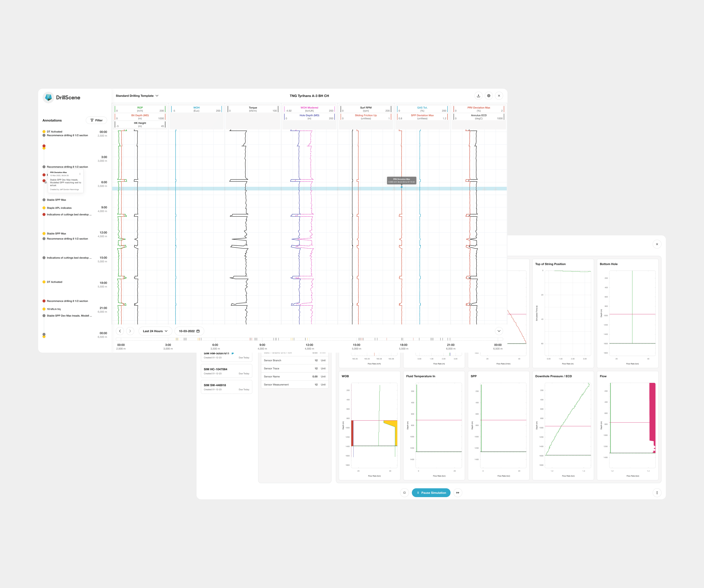Expand Standard Drilling Template dropdown
Image resolution: width=704 pixels, height=588 pixels.
[x=137, y=96]
